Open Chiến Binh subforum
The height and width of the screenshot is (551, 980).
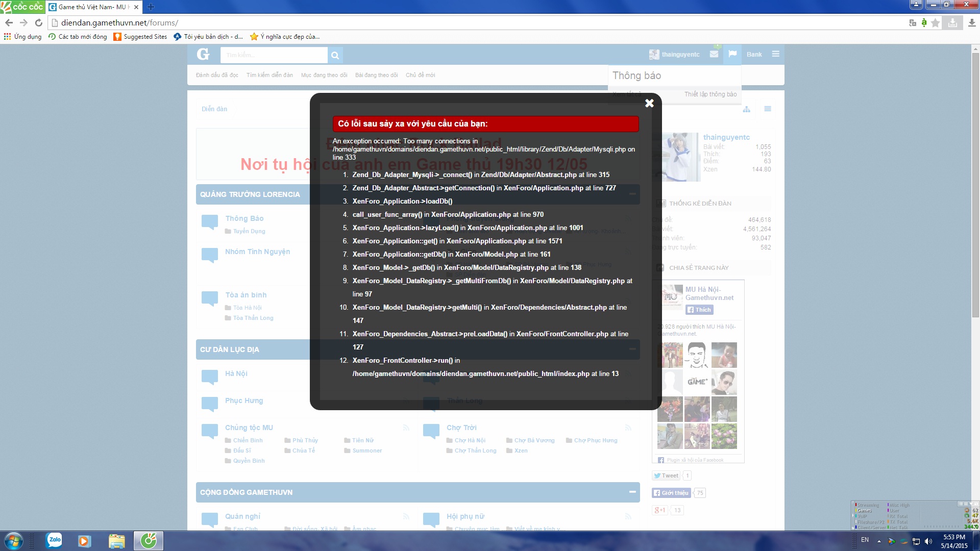point(248,440)
